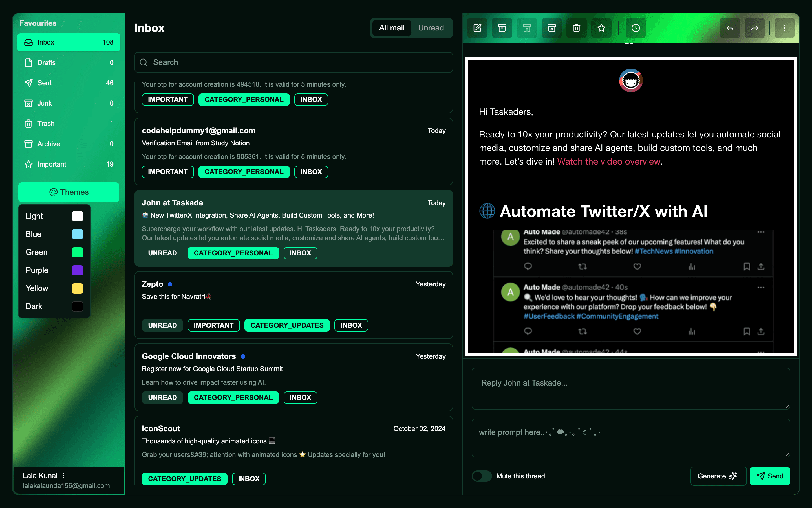Open the more options three-dot menu in the toolbar

point(784,28)
